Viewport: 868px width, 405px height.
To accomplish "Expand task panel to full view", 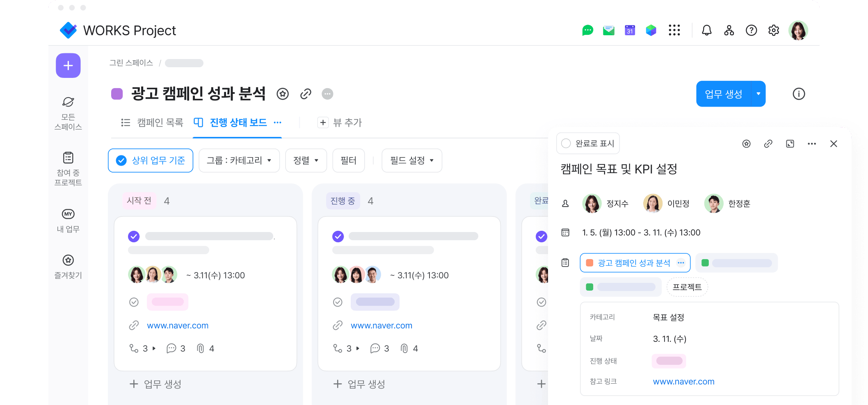I will point(790,143).
